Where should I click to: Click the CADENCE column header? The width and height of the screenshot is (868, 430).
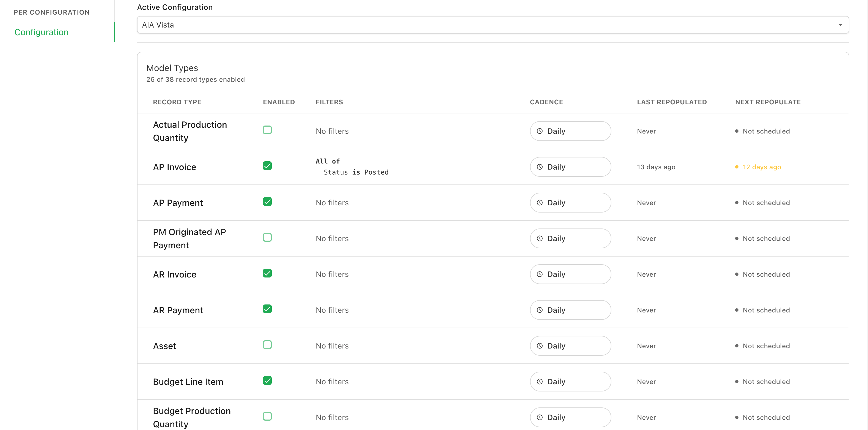(x=546, y=102)
